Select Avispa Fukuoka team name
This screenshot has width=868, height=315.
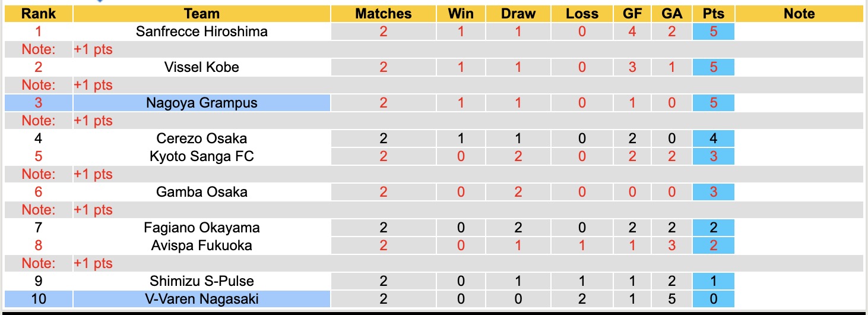point(202,245)
